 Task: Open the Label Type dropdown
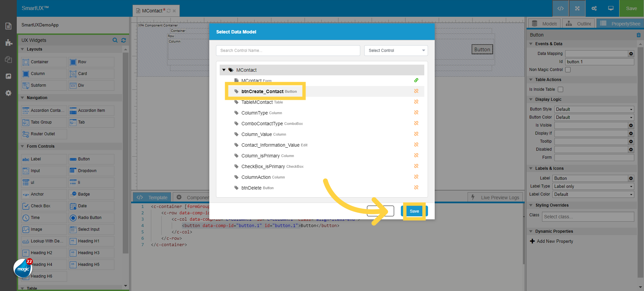(x=593, y=186)
